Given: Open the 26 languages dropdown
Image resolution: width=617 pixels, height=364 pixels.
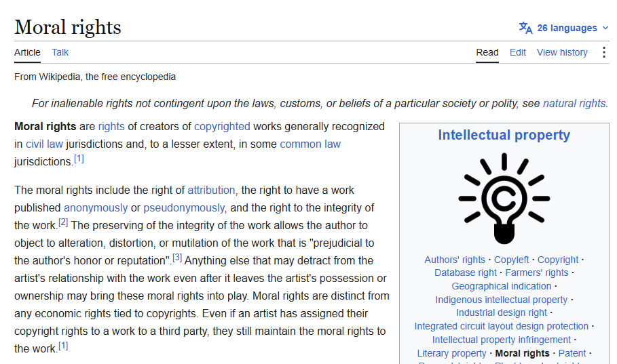Looking at the screenshot, I should coord(563,28).
